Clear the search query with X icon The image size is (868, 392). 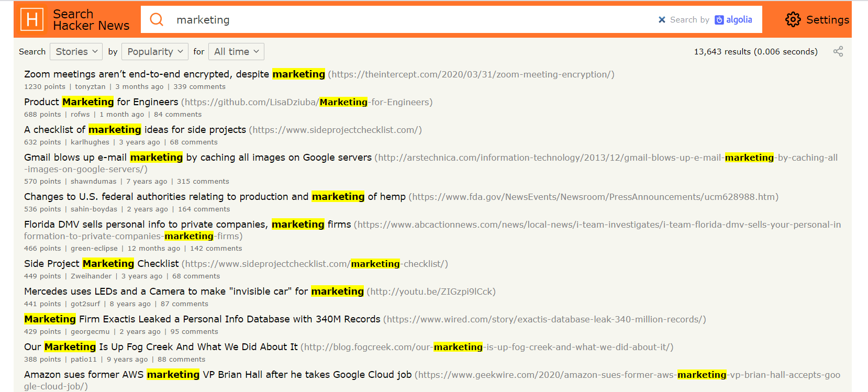pos(662,20)
